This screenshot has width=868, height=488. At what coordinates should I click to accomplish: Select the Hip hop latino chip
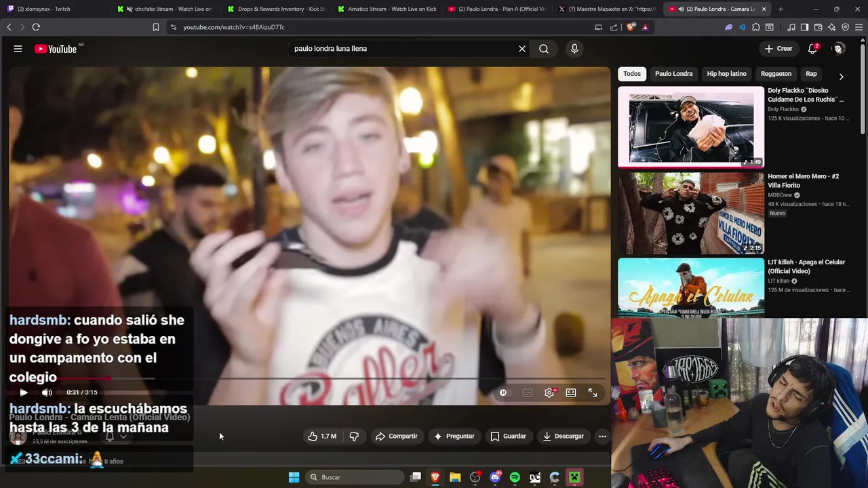[x=726, y=74]
